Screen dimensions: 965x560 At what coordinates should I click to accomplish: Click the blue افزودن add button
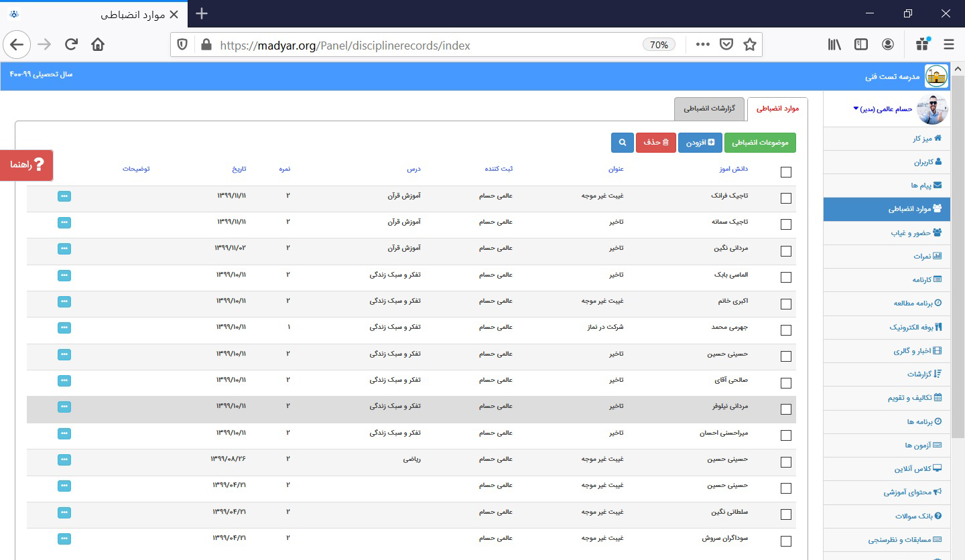point(700,142)
